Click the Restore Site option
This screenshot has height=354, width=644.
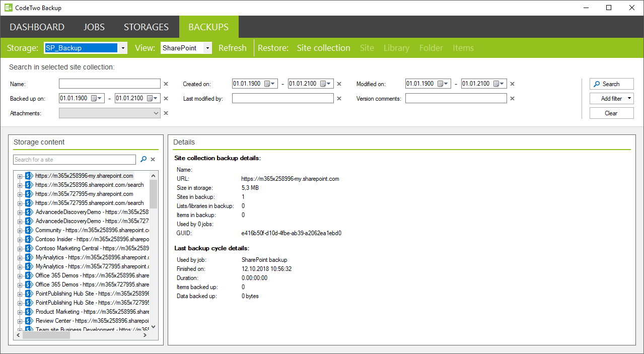click(x=367, y=48)
